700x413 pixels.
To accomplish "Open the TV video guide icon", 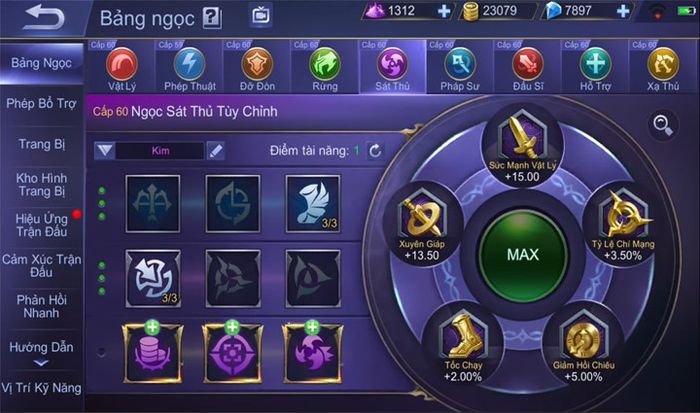I will (261, 16).
